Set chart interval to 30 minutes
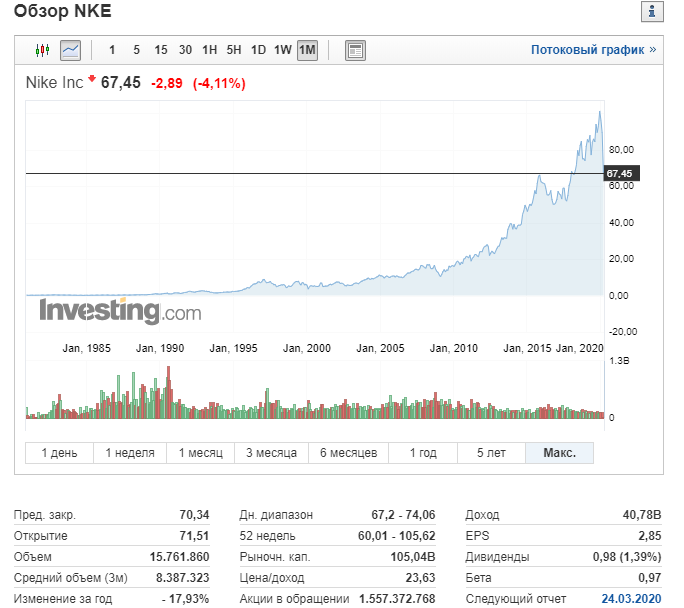This screenshot has height=608, width=684. tap(185, 50)
